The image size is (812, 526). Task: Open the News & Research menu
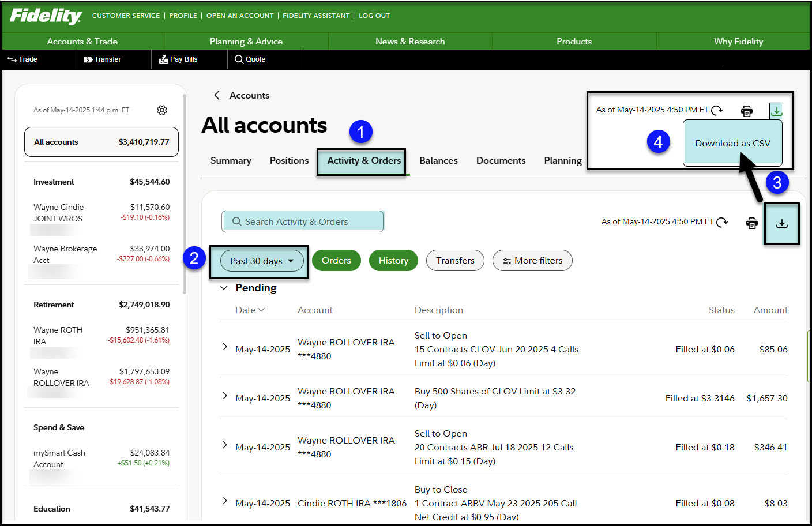coord(410,41)
